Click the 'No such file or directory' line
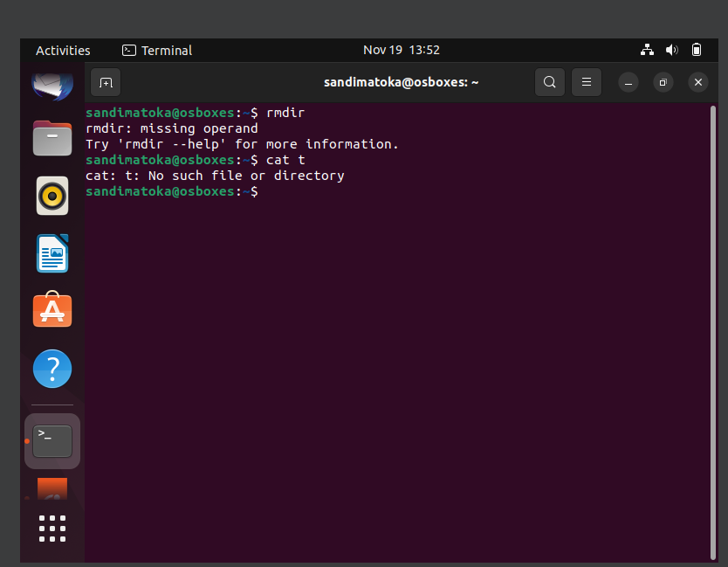The width and height of the screenshot is (728, 567). coord(215,176)
